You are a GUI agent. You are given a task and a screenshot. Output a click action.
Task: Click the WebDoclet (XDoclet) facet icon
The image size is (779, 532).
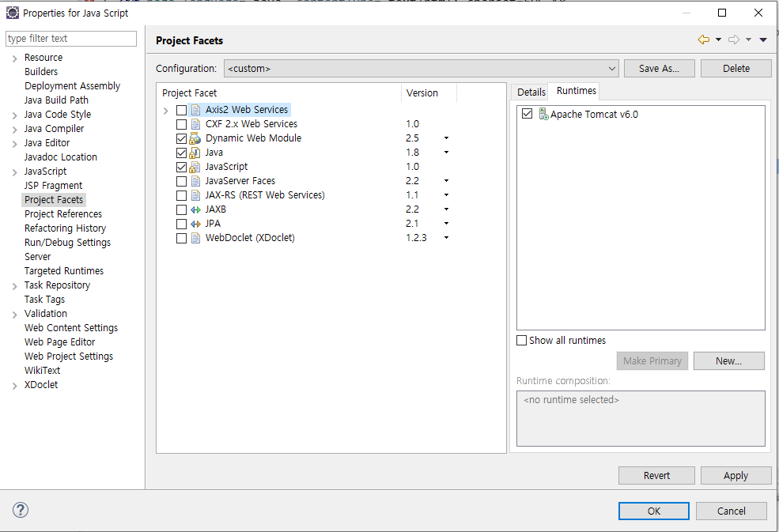(x=196, y=238)
